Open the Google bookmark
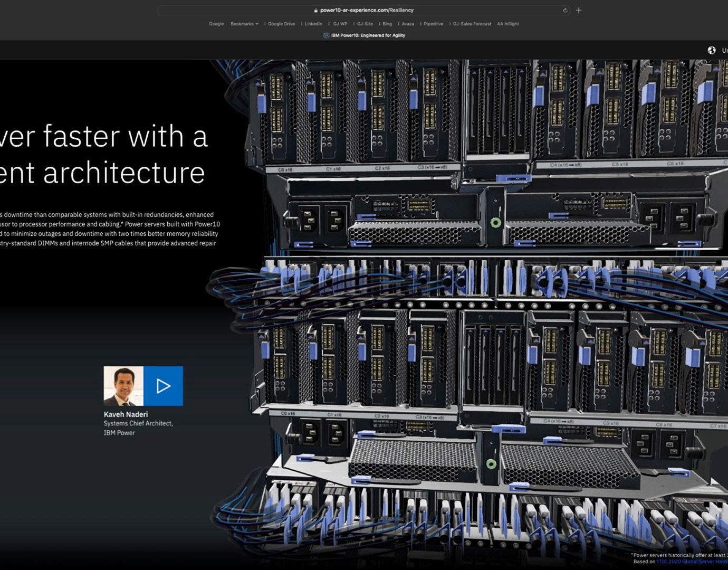 click(x=216, y=24)
